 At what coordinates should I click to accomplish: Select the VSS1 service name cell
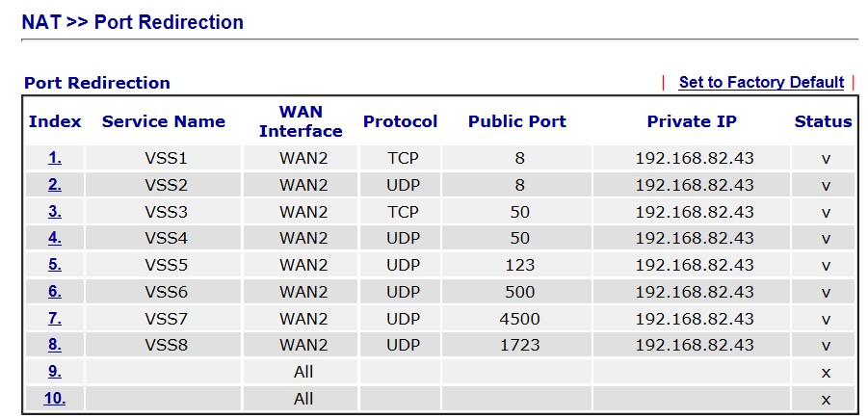[x=164, y=158]
